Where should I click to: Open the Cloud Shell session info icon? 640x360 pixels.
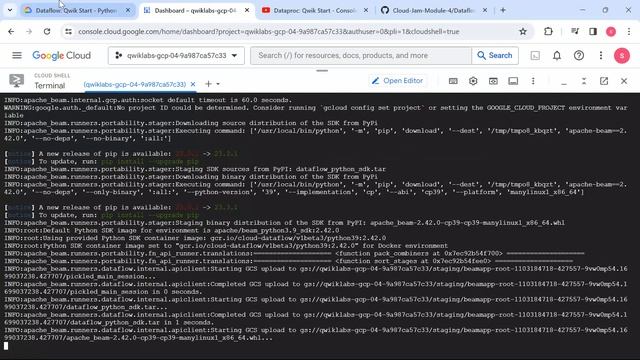click(x=513, y=81)
